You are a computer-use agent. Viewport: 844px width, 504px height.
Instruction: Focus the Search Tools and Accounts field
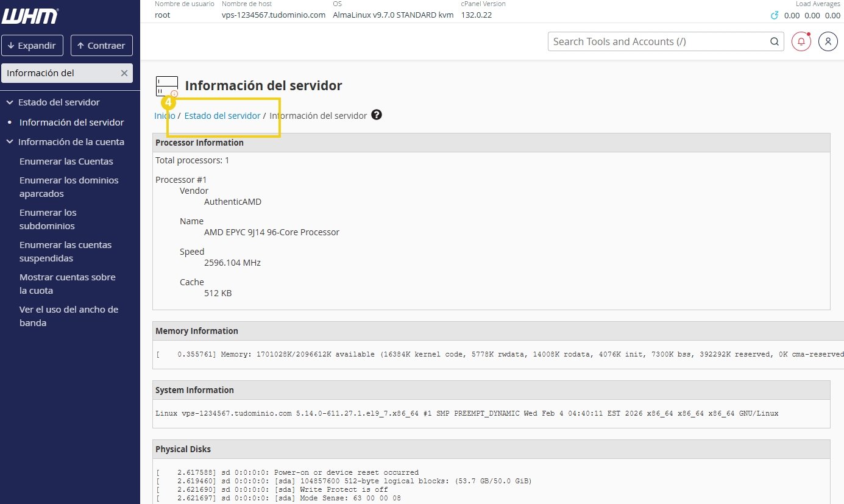[x=658, y=41]
